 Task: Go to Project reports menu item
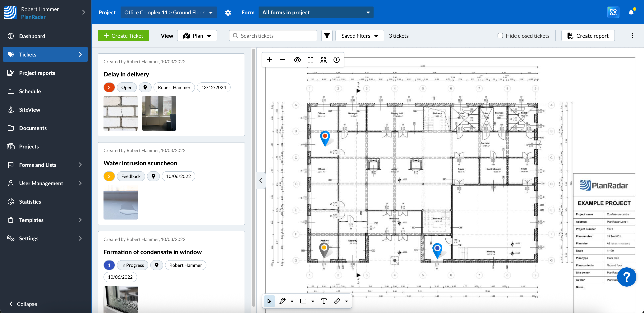point(37,73)
